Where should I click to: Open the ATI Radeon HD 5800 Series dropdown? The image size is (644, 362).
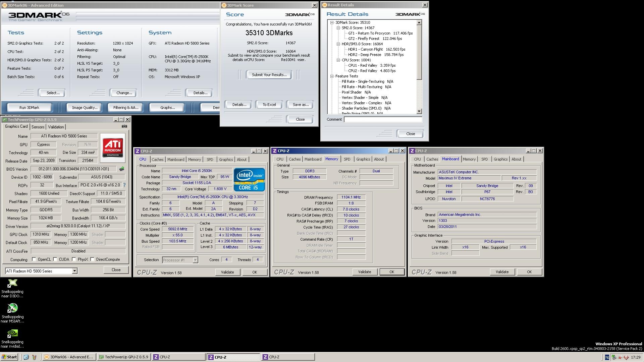pos(74,271)
